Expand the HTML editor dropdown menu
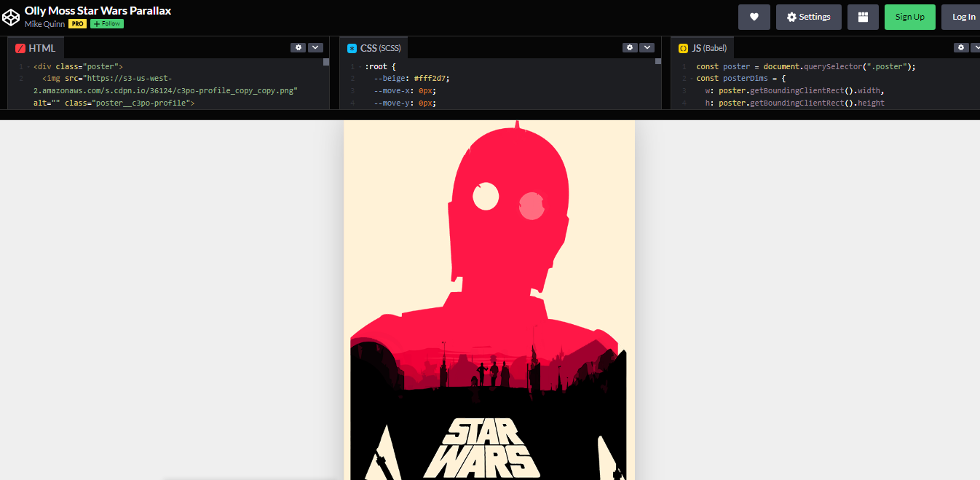This screenshot has width=980, height=480. click(x=315, y=47)
